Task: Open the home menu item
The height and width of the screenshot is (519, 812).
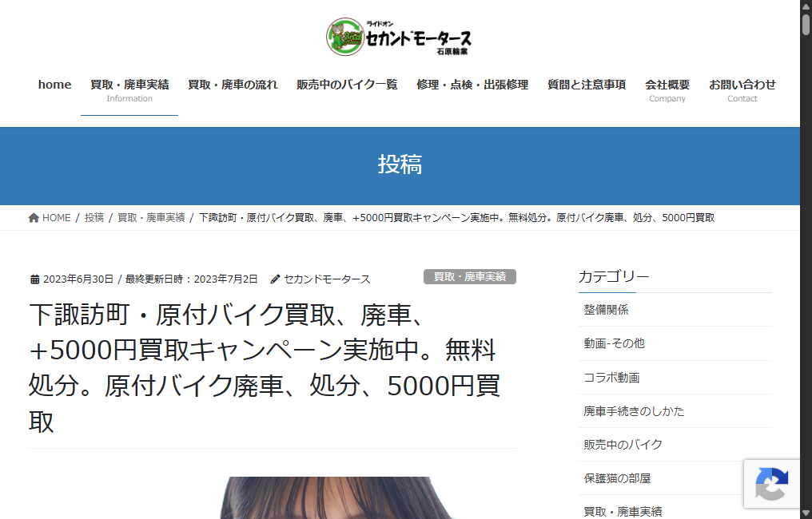Action: pos(55,85)
